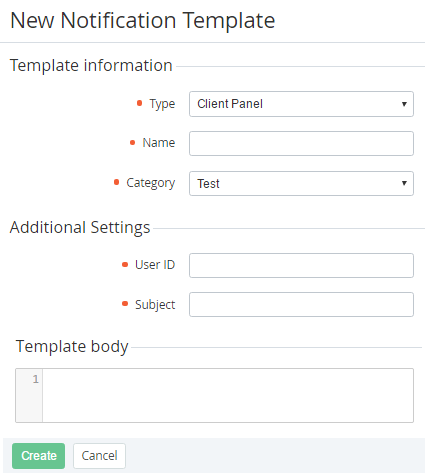Click the Category field label
425x474 pixels.
click(151, 183)
